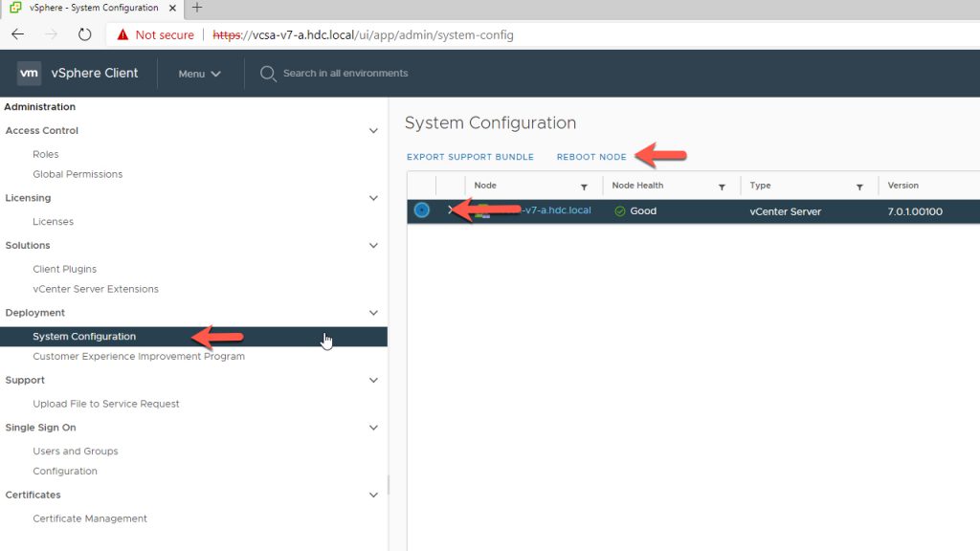Collapse the Deployment section
The width and height of the screenshot is (980, 551).
(x=373, y=313)
